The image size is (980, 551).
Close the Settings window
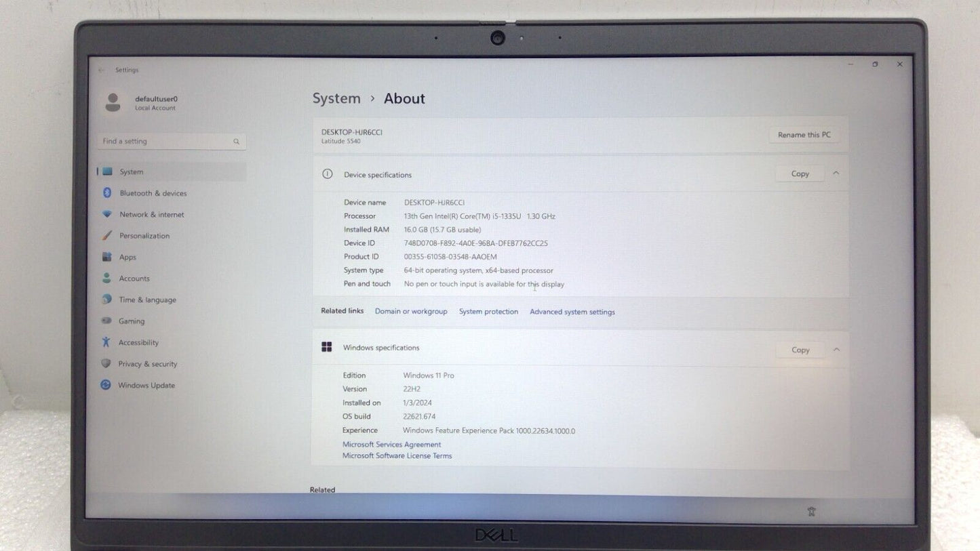tap(900, 64)
